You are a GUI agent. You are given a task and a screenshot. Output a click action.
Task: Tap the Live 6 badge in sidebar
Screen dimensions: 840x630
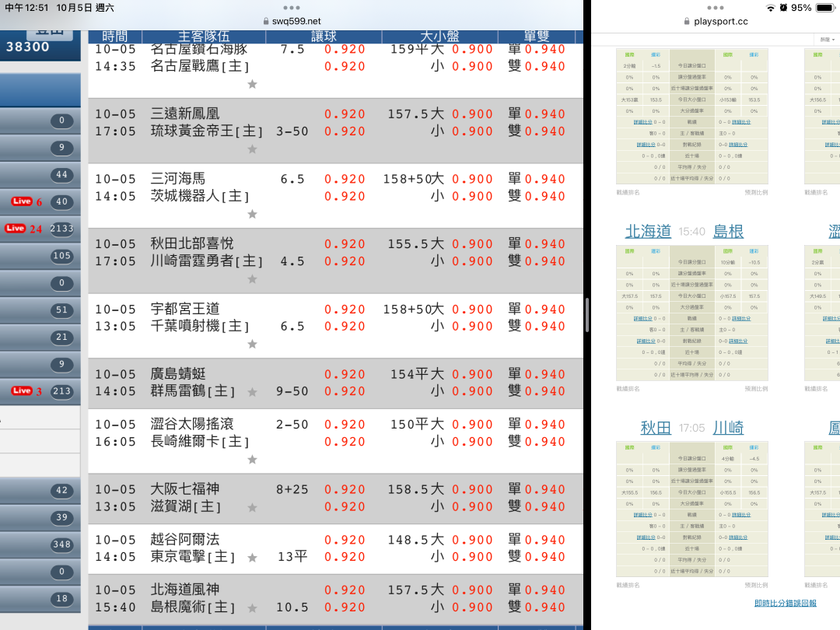[x=26, y=201]
